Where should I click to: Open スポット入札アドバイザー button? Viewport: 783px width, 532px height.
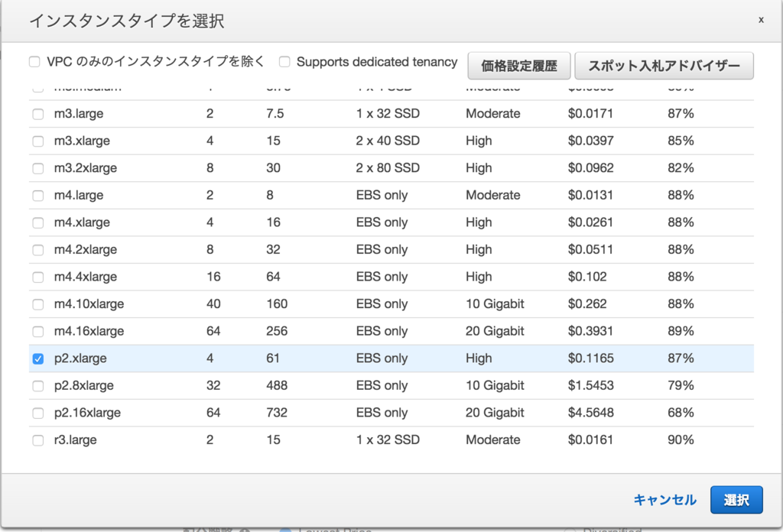click(x=664, y=66)
